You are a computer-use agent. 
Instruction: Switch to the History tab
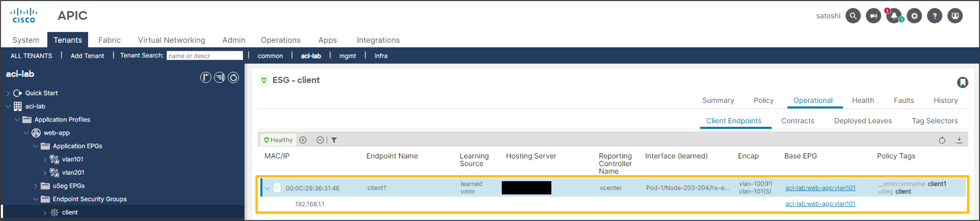(x=945, y=100)
